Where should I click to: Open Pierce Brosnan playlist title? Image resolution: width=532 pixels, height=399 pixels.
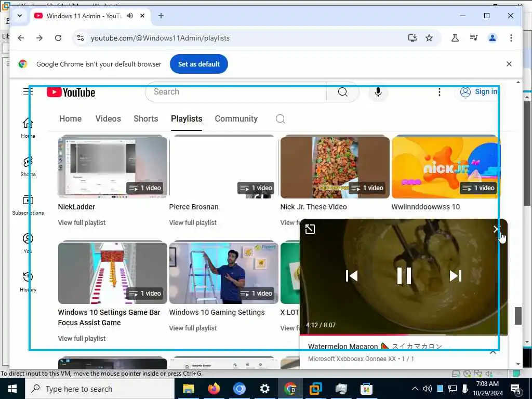pos(194,207)
